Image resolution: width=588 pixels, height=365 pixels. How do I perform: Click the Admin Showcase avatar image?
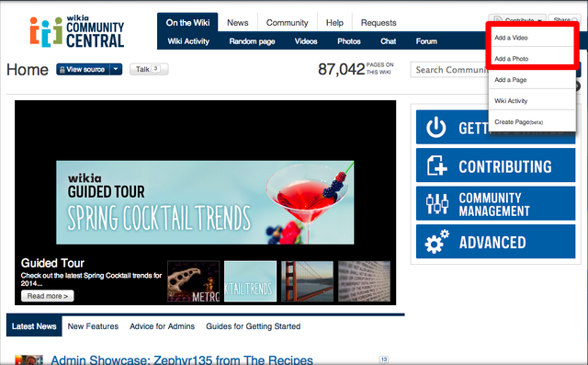[28, 359]
